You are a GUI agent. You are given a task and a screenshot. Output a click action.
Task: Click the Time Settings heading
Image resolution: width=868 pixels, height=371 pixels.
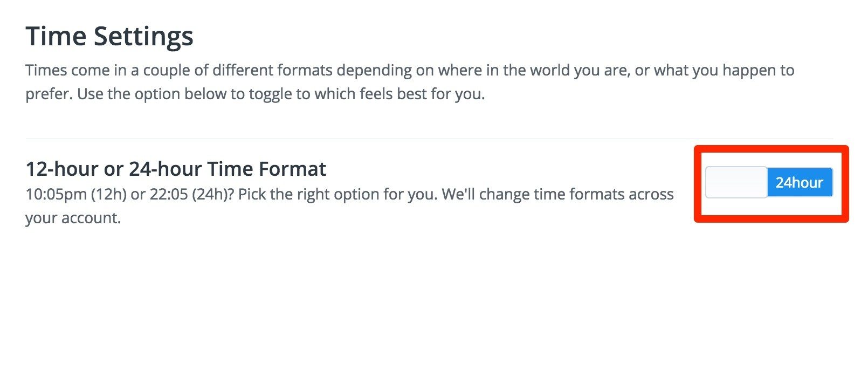tap(111, 36)
